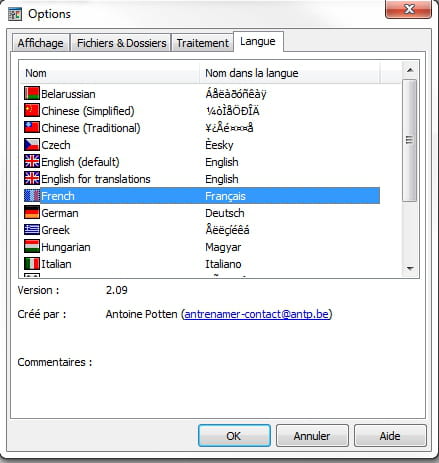Click the scrollbar down arrow
Screen dimensions: 439x463
pos(410,269)
